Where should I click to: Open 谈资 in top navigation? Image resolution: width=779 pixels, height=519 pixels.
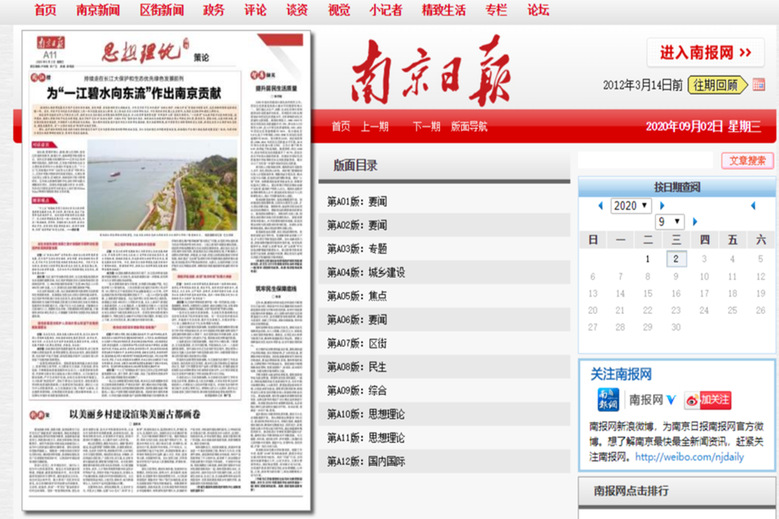point(297,9)
